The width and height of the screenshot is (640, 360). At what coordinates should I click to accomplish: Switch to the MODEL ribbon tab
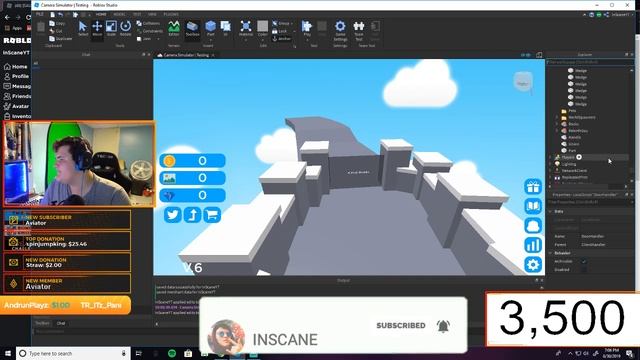tap(119, 14)
